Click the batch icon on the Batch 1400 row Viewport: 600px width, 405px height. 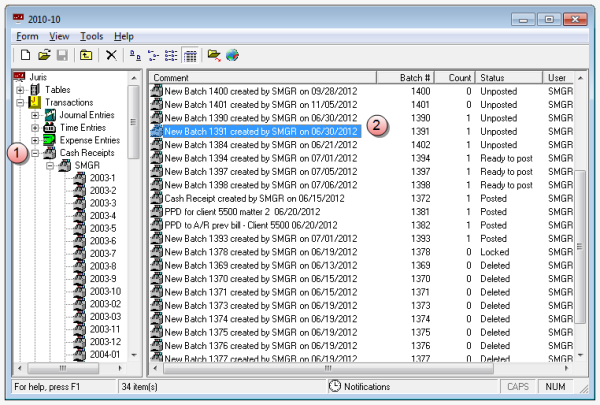click(157, 91)
